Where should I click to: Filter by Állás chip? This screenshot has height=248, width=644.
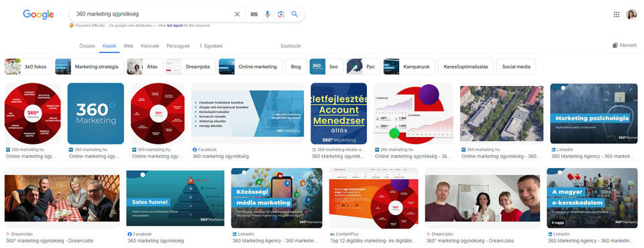pyautogui.click(x=145, y=67)
